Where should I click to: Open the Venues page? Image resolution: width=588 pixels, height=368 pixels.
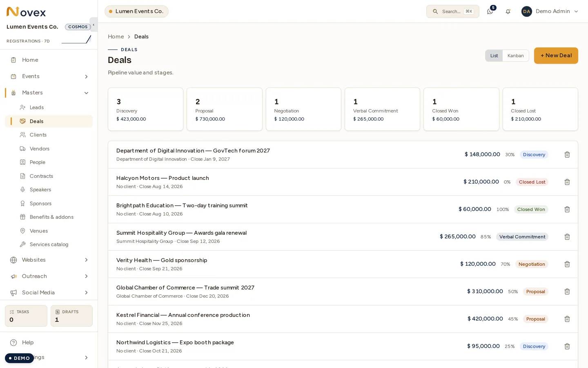click(x=49, y=231)
